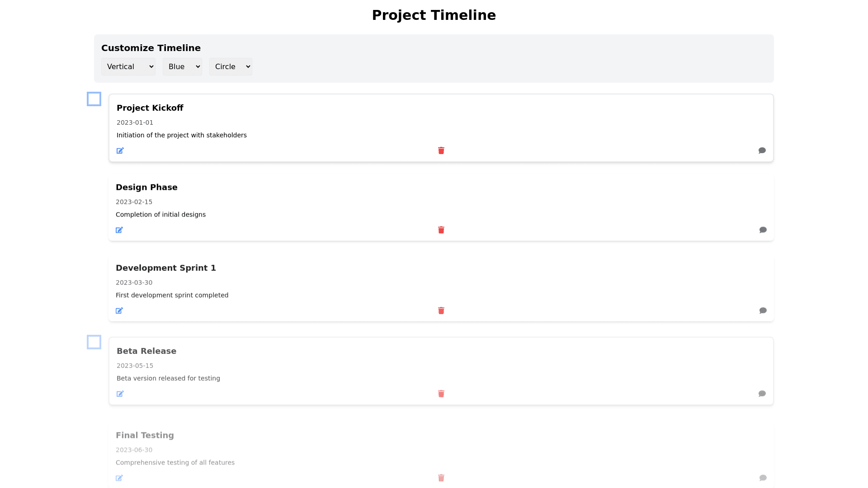Open comments for Project Kickoff
The height and width of the screenshot is (488, 868).
tap(762, 150)
